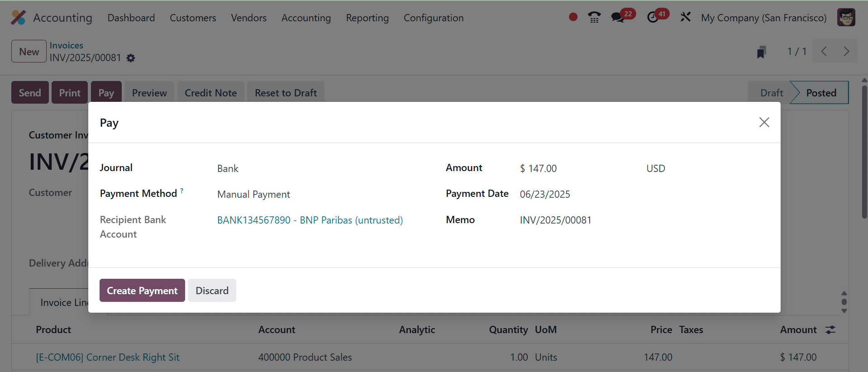The image size is (868, 372).
Task: Click the Accounting app logo icon
Action: coord(19,18)
